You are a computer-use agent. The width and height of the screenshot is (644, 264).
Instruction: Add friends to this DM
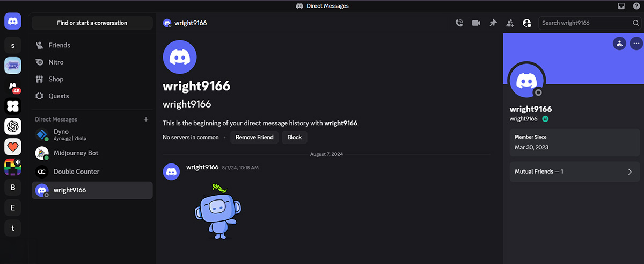[510, 23]
